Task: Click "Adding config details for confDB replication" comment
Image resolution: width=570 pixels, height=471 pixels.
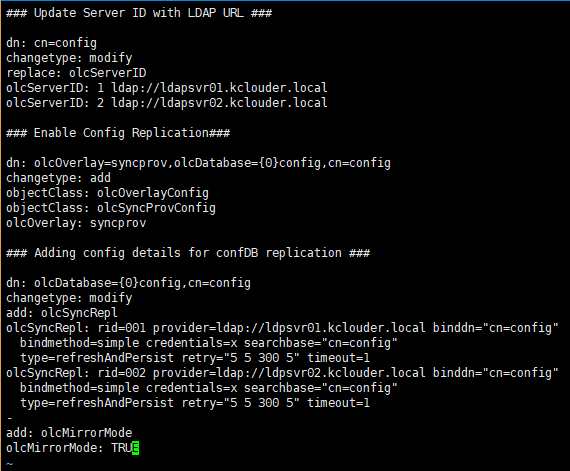Action: coord(188,253)
